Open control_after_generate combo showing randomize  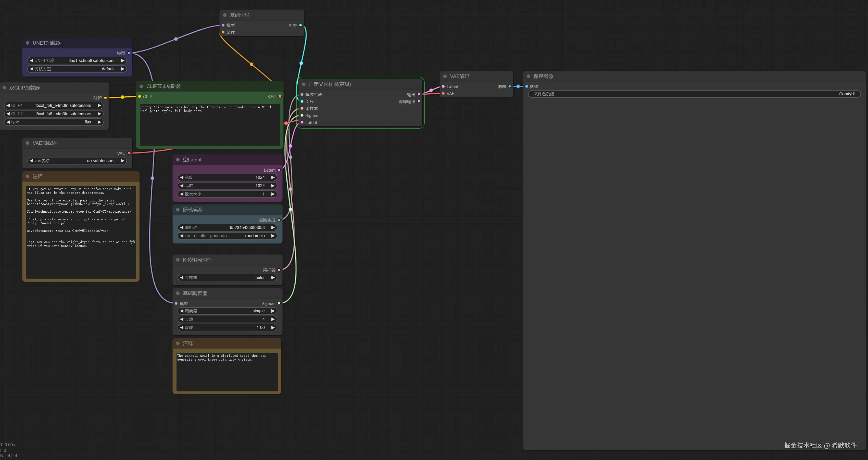[x=227, y=236]
